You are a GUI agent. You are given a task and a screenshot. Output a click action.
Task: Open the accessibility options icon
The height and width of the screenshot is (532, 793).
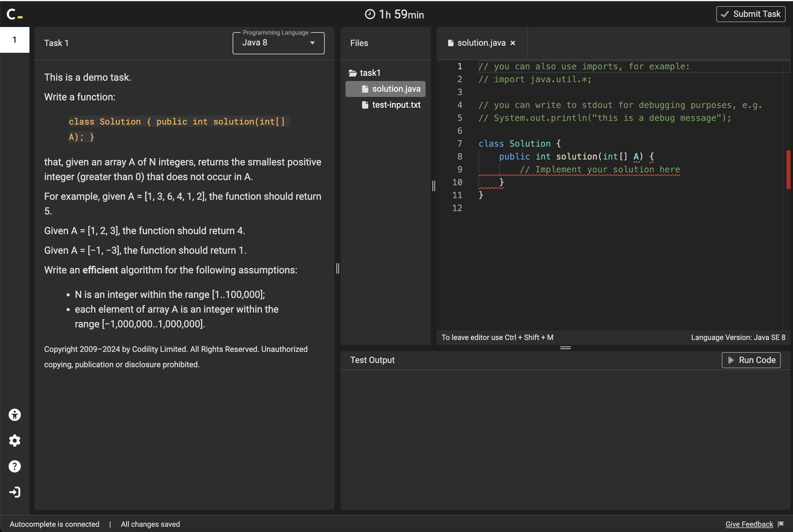(15, 414)
